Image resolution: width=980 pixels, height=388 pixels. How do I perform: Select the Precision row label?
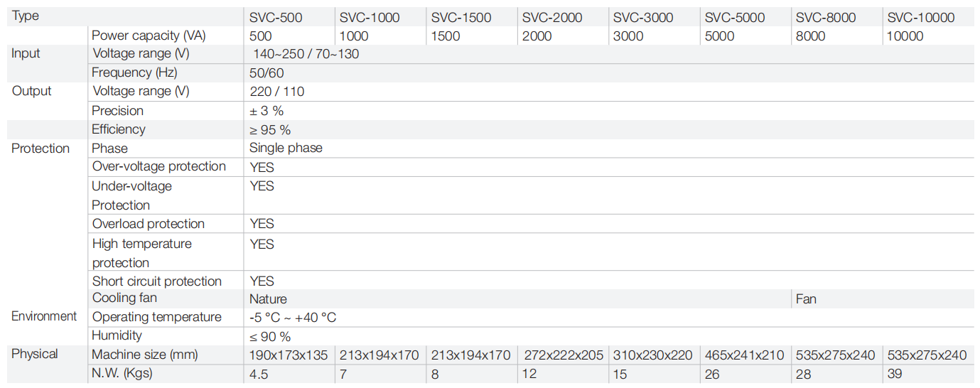(118, 111)
